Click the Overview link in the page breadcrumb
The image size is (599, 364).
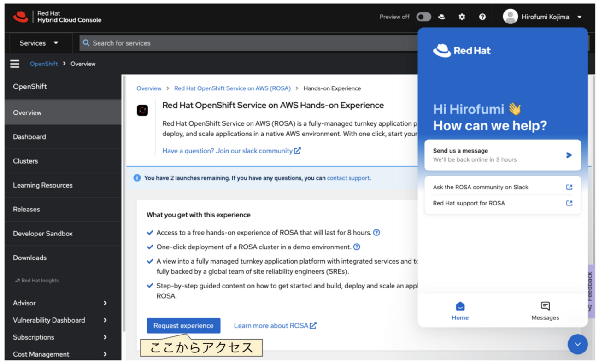(x=149, y=88)
